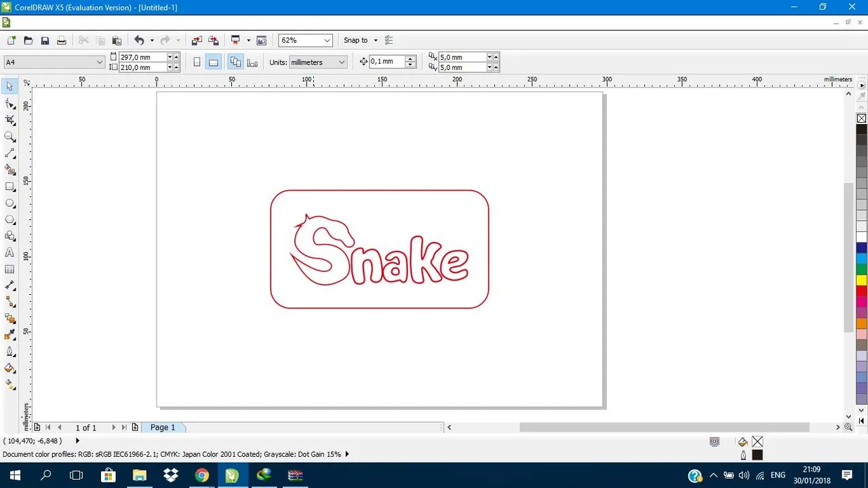868x488 pixels.
Task: Open a file with folder icon
Action: pyautogui.click(x=28, y=41)
